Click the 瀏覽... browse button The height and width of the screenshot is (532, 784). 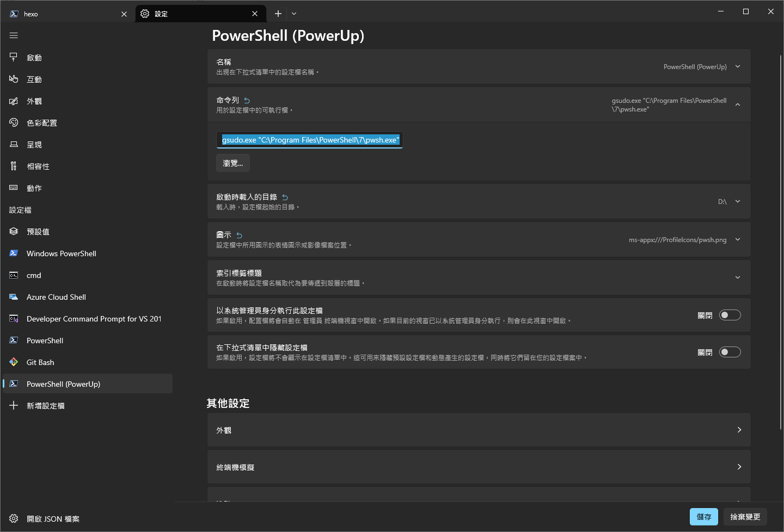click(x=233, y=163)
